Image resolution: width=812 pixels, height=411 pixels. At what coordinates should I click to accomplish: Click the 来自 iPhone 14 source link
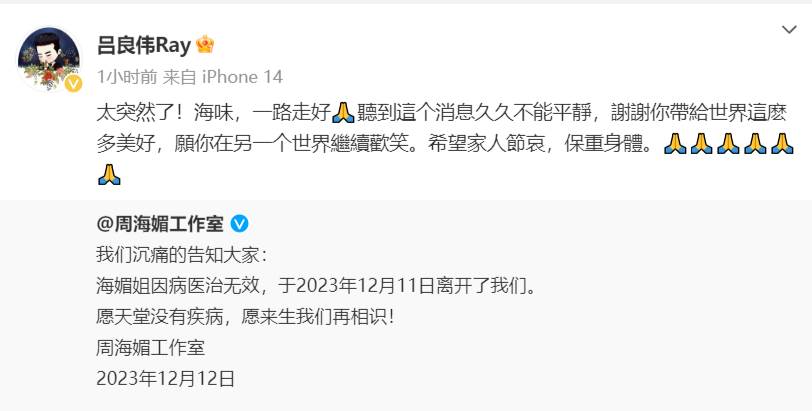coord(223,77)
